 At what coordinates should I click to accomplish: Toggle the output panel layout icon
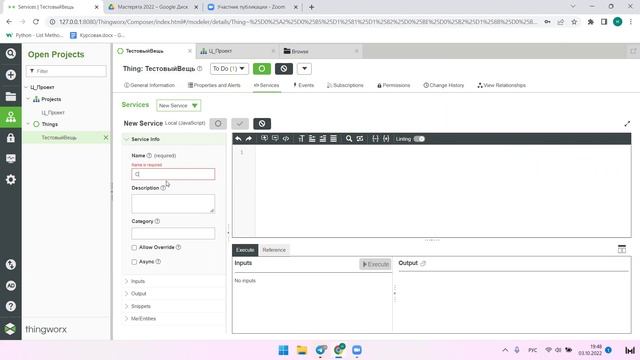tap(622, 249)
